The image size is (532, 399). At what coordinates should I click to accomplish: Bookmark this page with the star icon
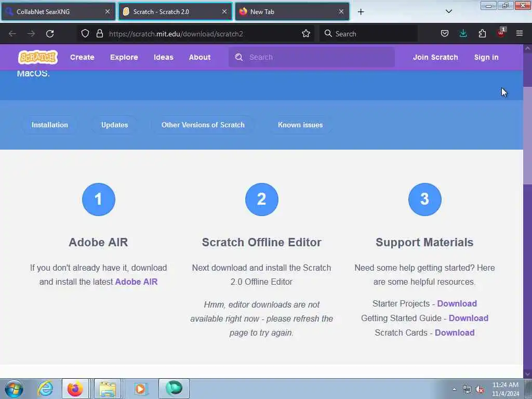[305, 33]
